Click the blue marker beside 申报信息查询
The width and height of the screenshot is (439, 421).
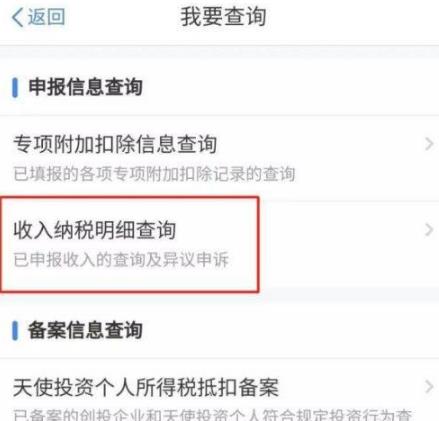(x=15, y=87)
